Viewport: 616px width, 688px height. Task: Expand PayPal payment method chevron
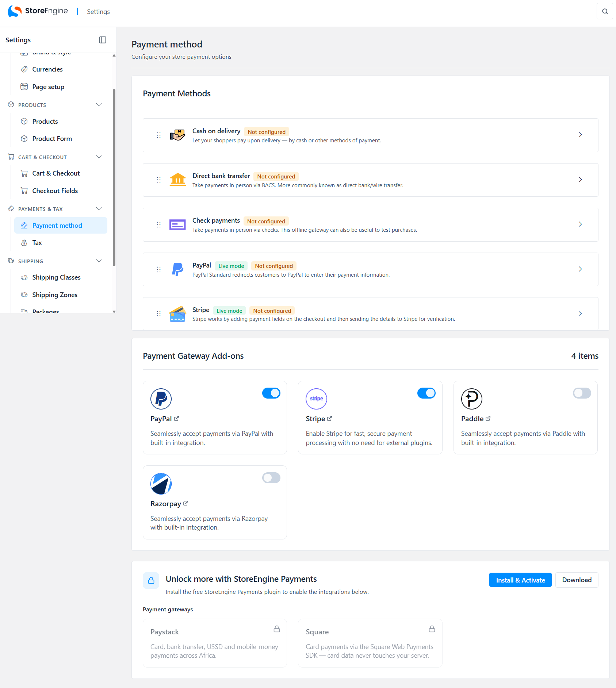click(580, 269)
